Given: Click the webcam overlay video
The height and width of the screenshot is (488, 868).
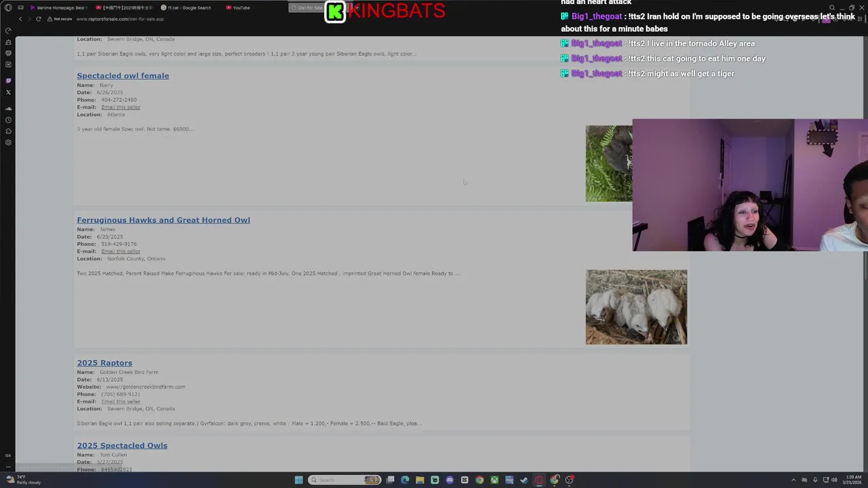Looking at the screenshot, I should (x=750, y=185).
